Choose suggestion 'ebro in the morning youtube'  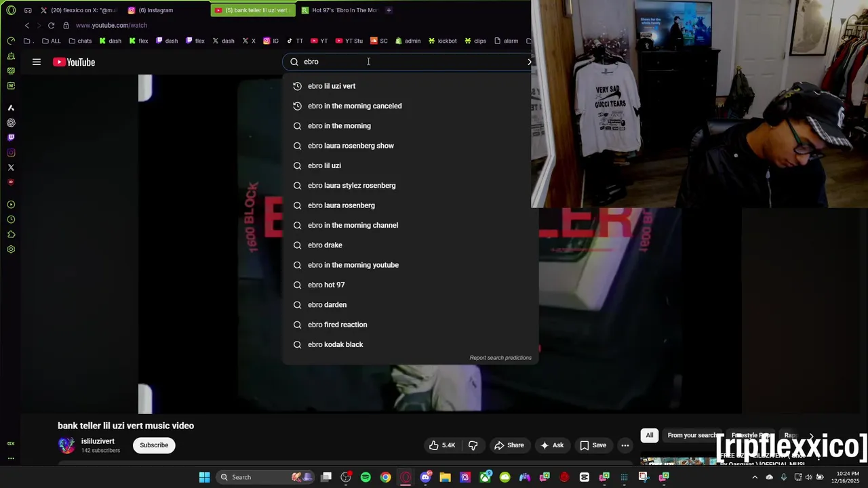pos(410,265)
